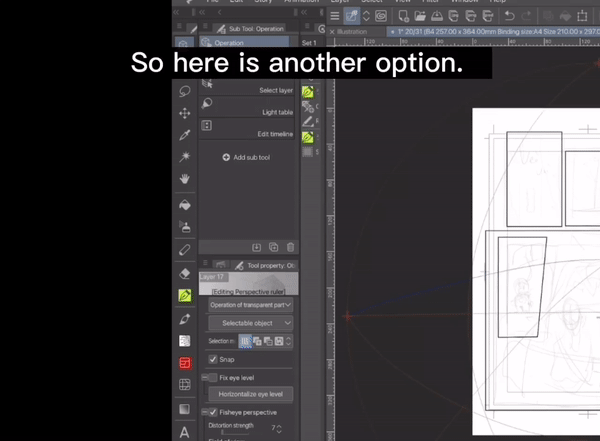Click the New document icon

click(403, 16)
